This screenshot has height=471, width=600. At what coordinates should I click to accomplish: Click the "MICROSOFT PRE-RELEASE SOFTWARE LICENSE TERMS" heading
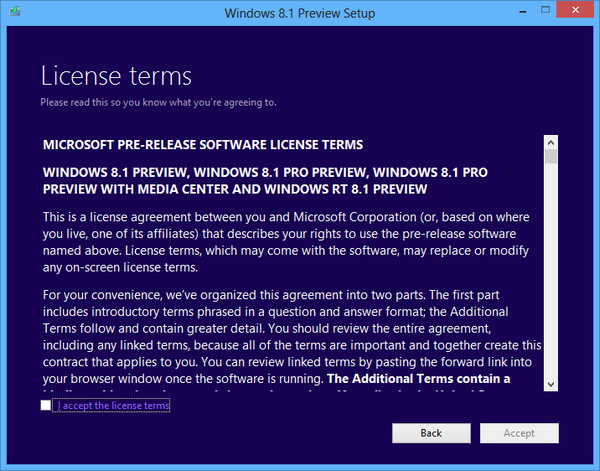203,145
